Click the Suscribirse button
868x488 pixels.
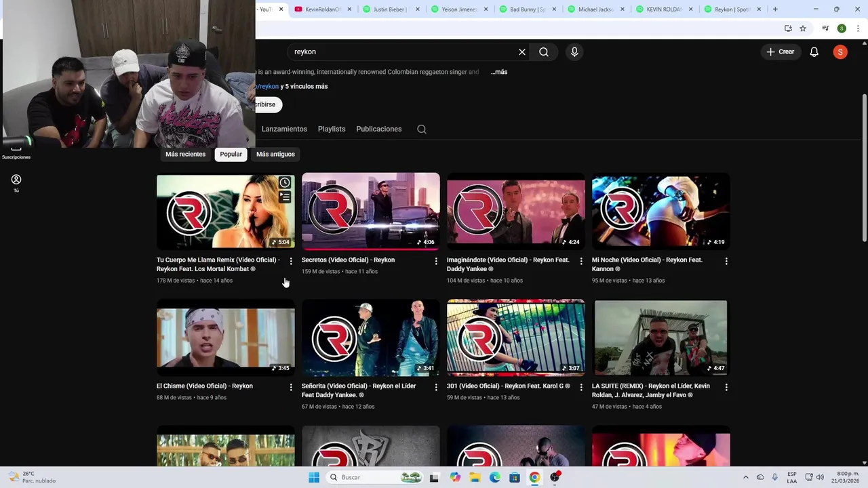pyautogui.click(x=267, y=104)
